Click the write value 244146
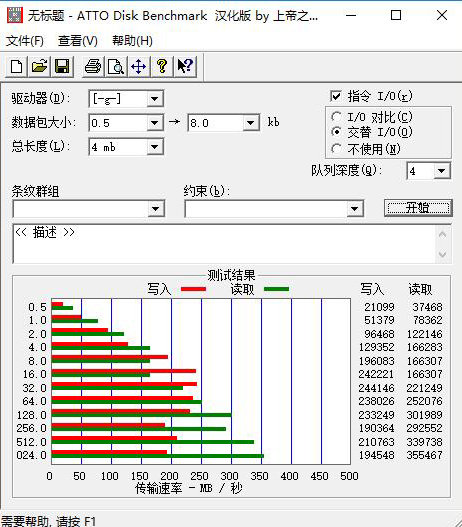Viewport: 462px width, 527px height. (377, 388)
